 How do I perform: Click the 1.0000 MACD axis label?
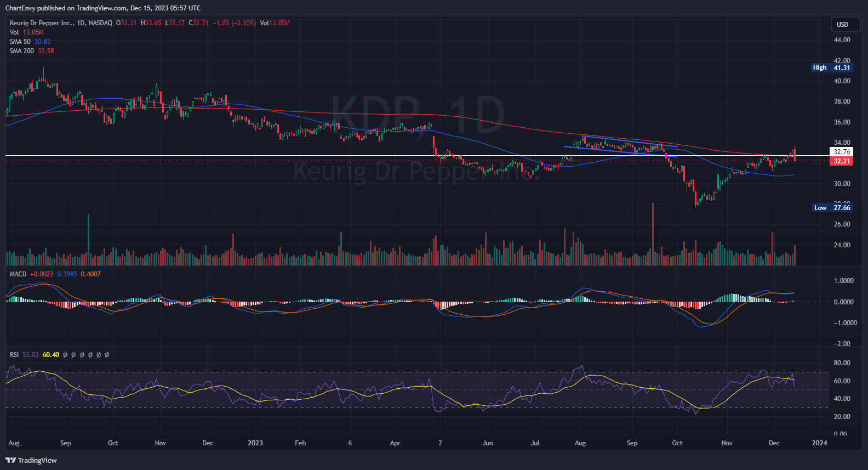pos(843,281)
